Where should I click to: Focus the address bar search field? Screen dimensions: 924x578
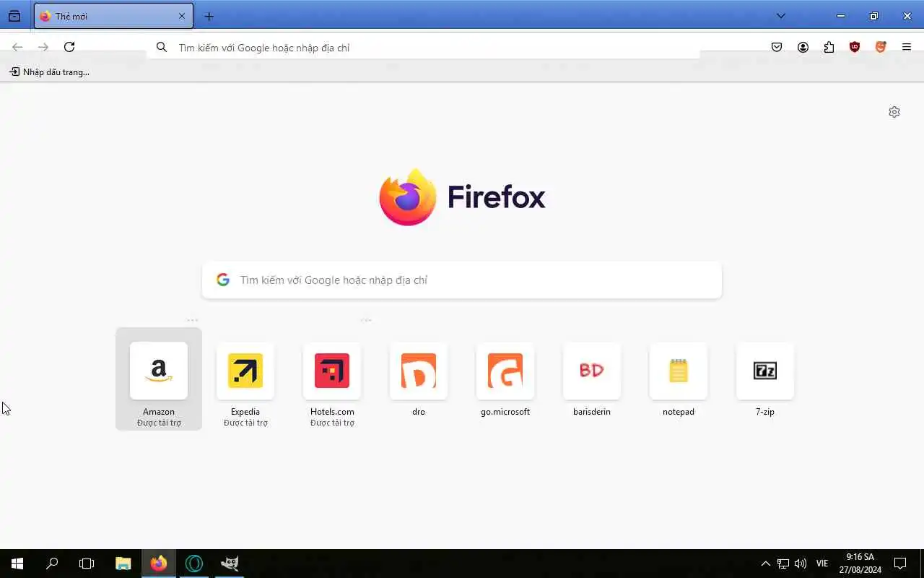[423, 48]
